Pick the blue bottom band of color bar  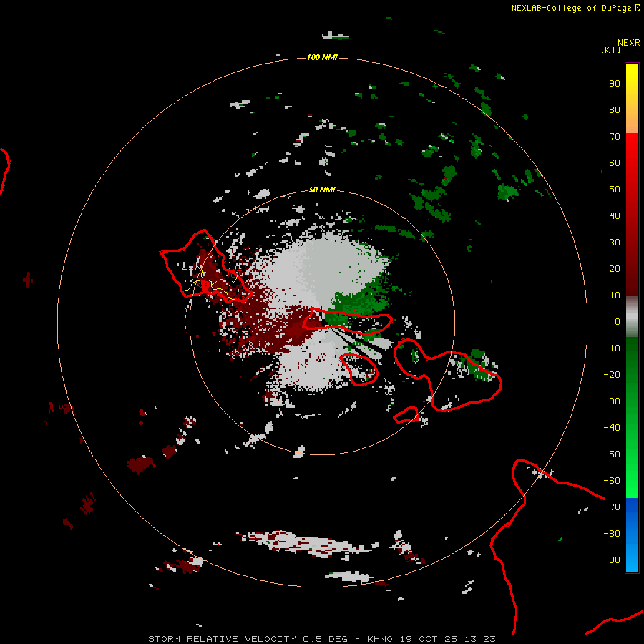click(632, 535)
